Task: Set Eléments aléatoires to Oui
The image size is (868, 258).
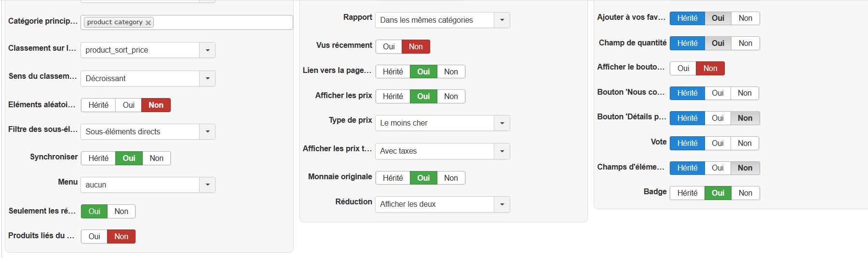Action: 128,105
